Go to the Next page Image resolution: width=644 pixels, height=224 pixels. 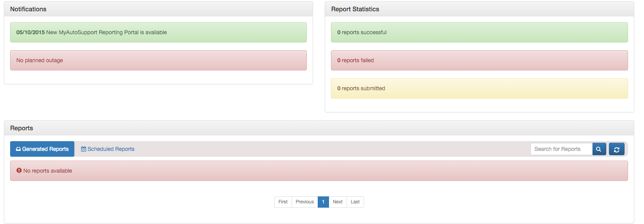338,202
